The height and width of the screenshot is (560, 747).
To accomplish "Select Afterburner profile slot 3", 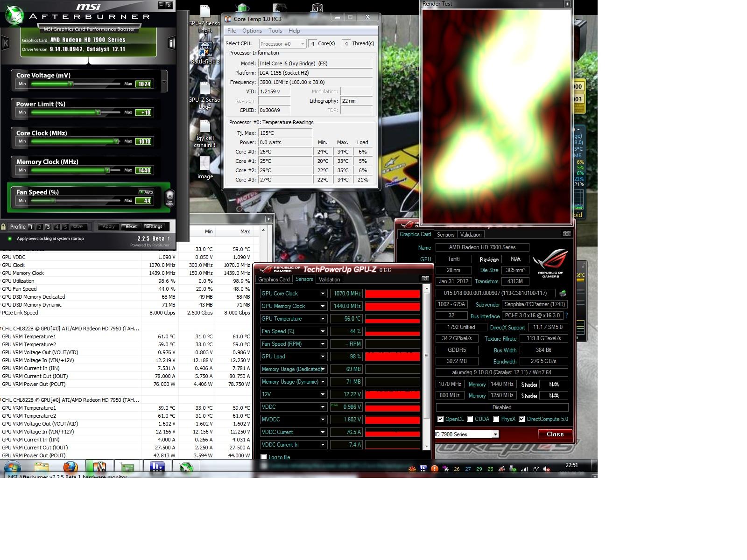I will pos(48,227).
